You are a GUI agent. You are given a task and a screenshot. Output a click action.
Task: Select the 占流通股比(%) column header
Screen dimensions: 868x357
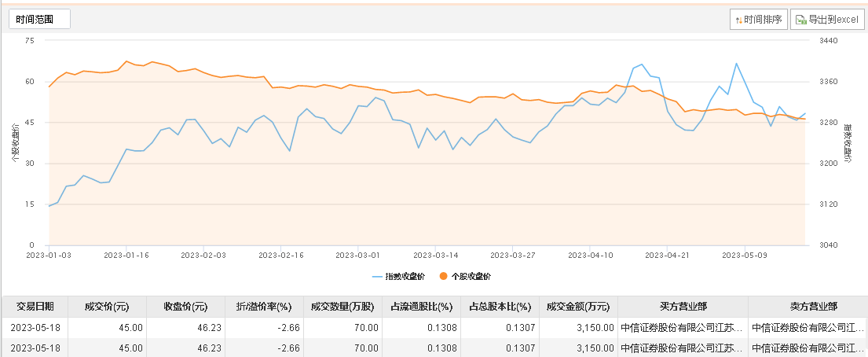[421, 307]
